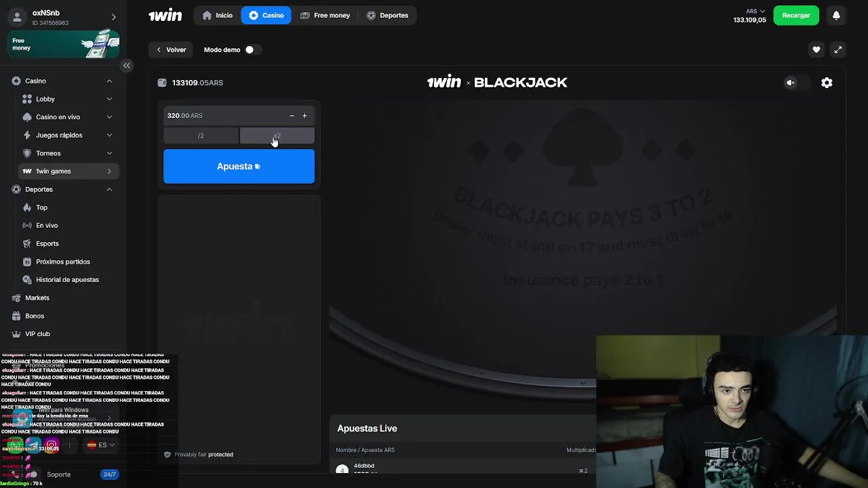Click the 46dbbd bettor row
This screenshot has width=868, height=488.
[461, 470]
